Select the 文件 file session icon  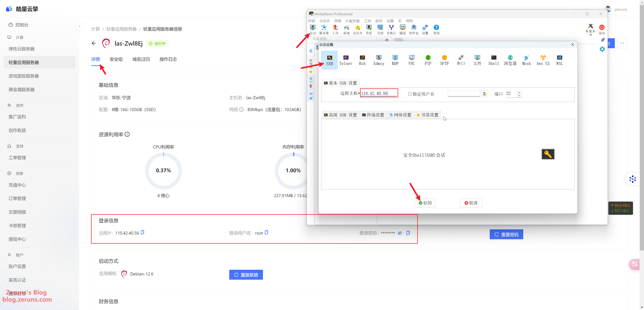click(477, 60)
